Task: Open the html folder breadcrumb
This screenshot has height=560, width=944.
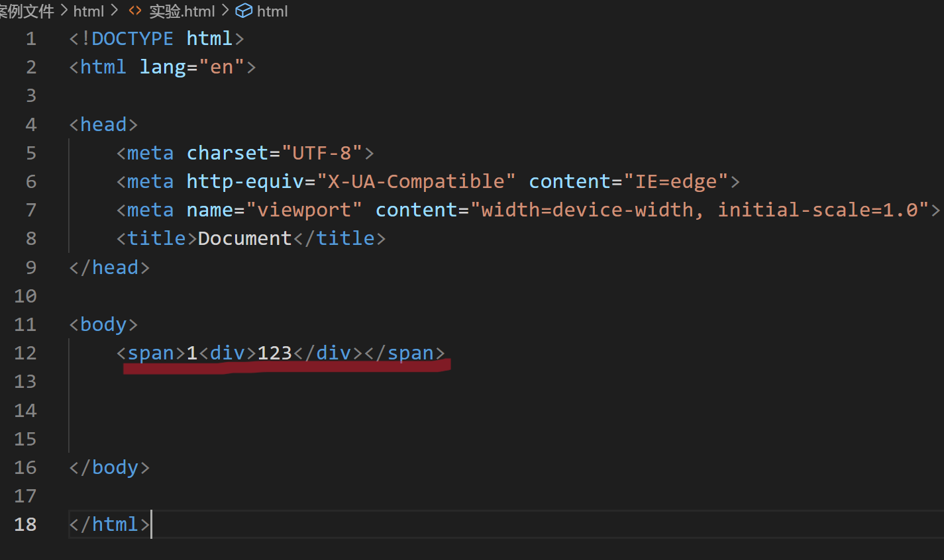Action: [x=89, y=11]
